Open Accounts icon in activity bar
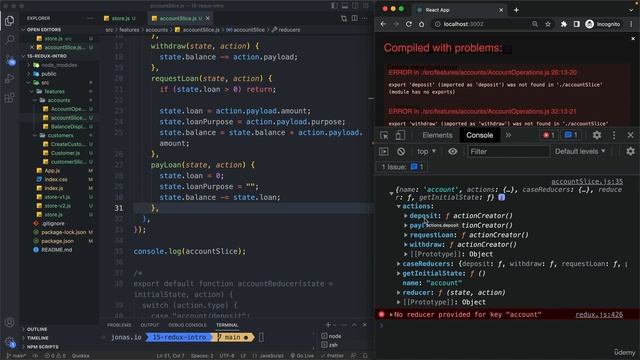Screen dimensions: 640x360 click(x=9, y=322)
